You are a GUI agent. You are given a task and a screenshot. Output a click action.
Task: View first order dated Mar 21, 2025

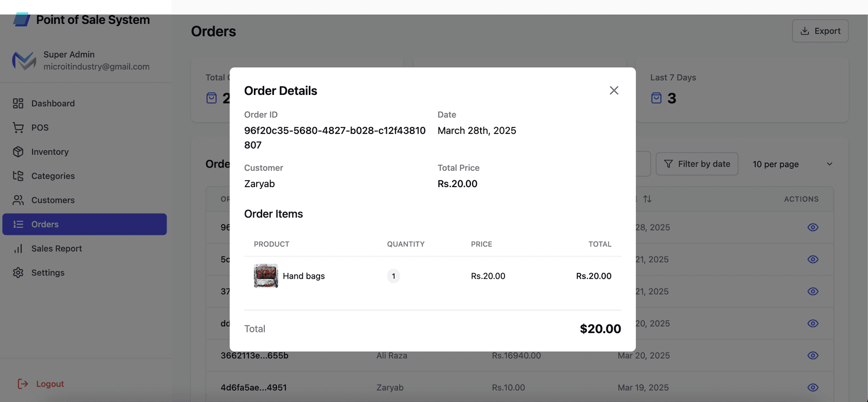coord(813,259)
